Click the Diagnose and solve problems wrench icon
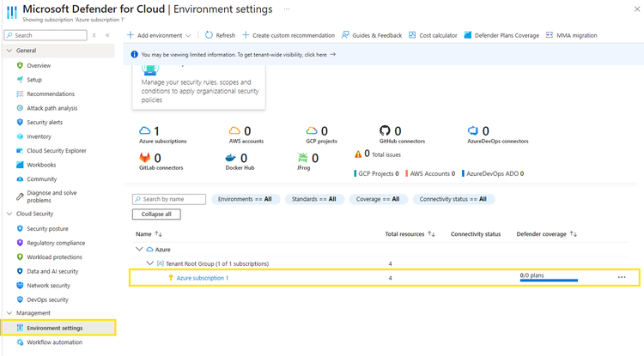Screen dimensions: 644x356 [x=20, y=196]
